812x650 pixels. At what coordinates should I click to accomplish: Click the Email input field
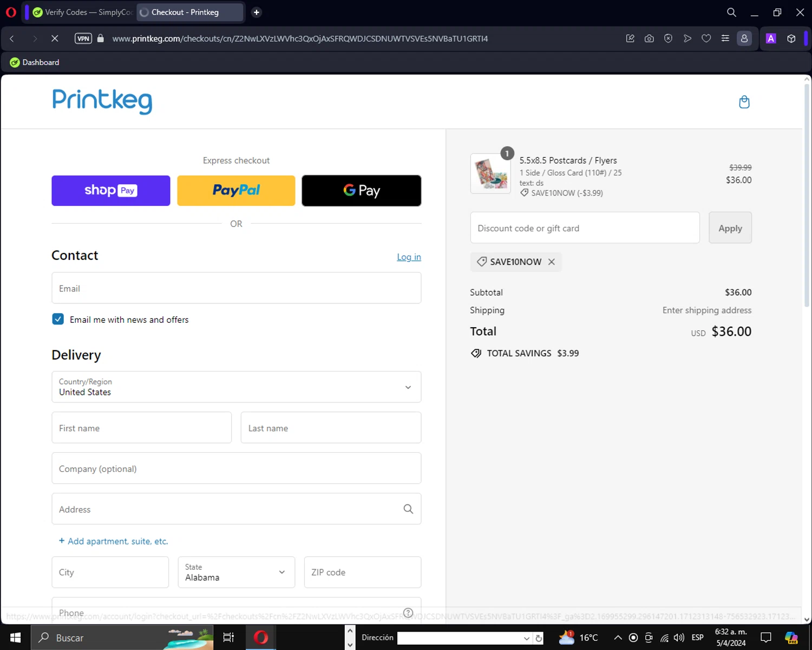tap(236, 288)
